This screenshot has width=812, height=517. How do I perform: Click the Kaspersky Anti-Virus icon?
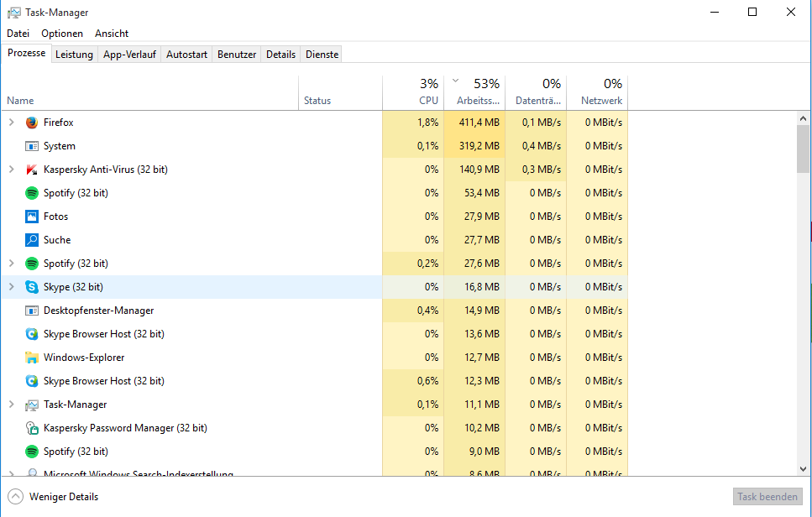[x=32, y=170]
